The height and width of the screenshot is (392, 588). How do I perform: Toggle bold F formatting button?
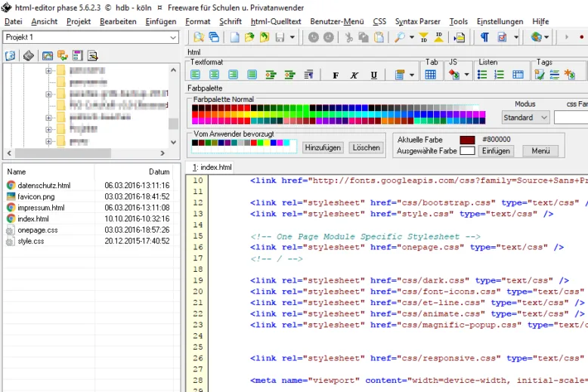[x=336, y=76]
